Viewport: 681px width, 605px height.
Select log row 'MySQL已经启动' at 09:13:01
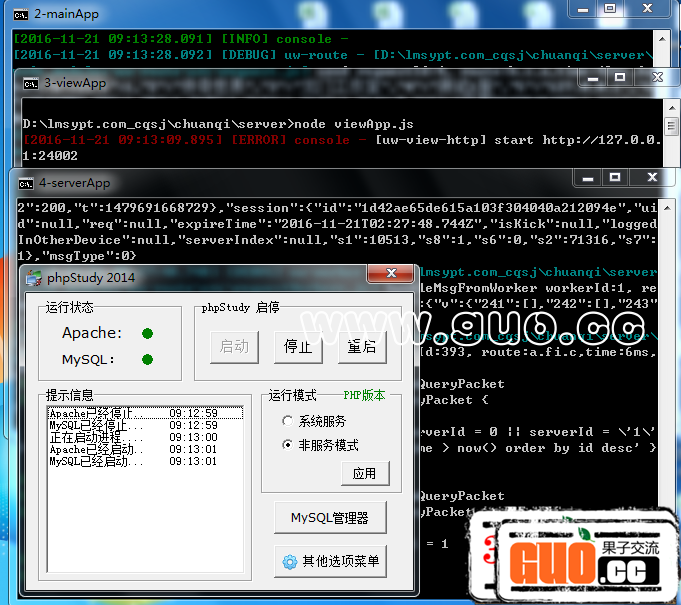145,461
